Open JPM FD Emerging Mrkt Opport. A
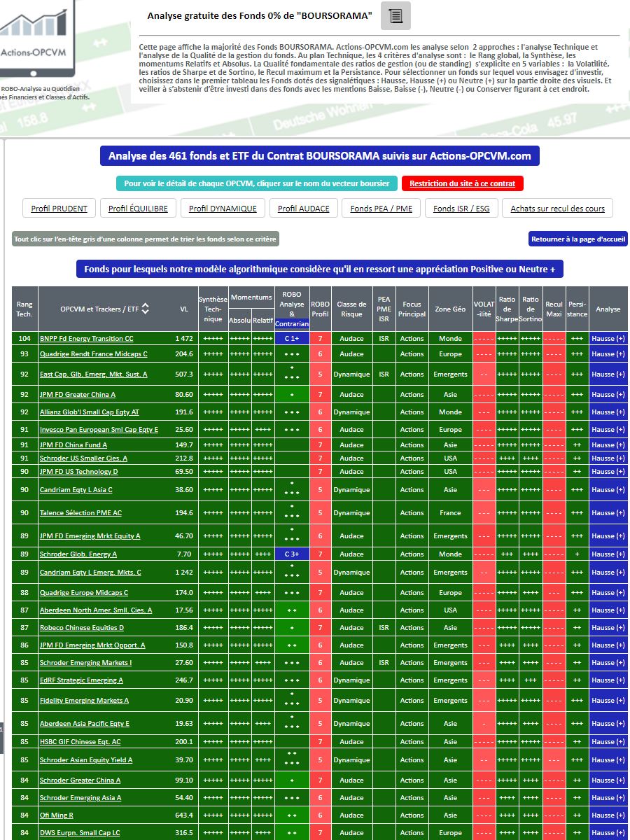Viewport: 630px width, 840px height. (92, 645)
